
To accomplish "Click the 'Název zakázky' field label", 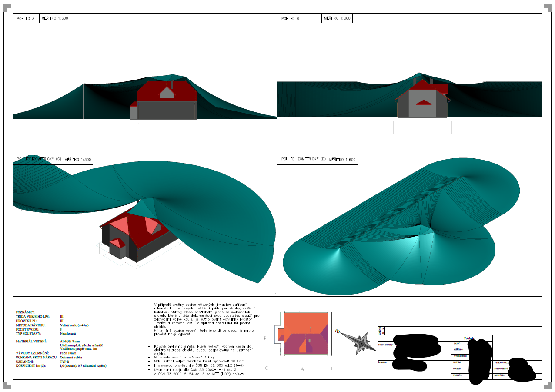I will pos(386,344).
